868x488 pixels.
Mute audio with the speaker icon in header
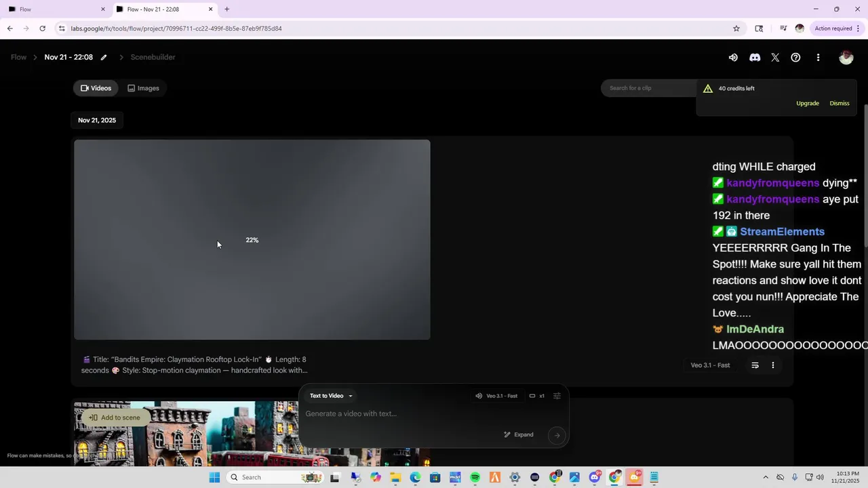pos(733,58)
